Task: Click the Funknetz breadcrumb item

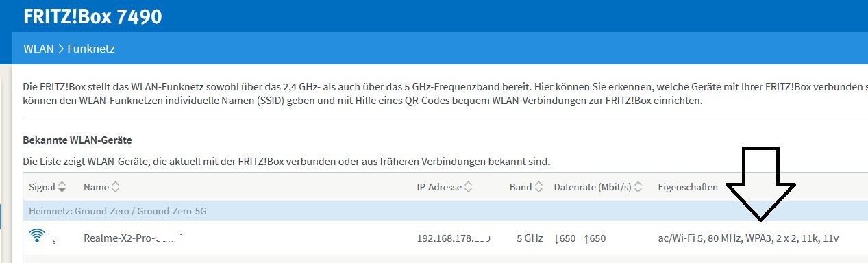Action: coord(90,49)
